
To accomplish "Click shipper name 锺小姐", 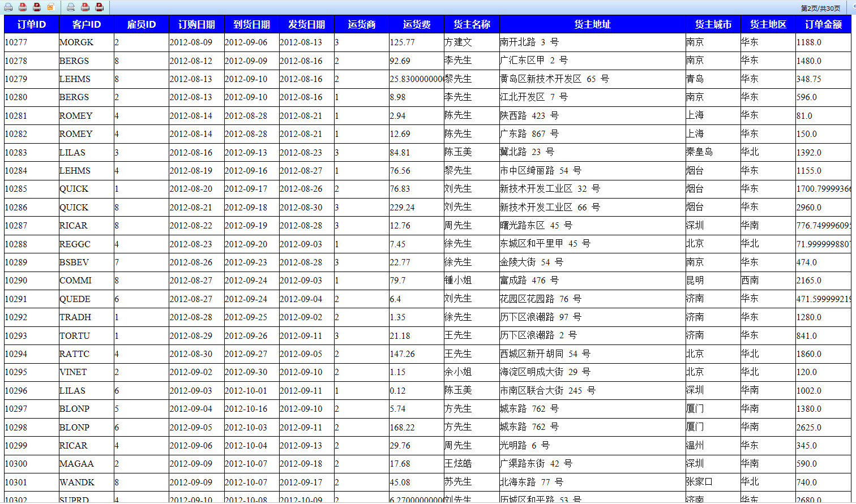I will point(458,281).
